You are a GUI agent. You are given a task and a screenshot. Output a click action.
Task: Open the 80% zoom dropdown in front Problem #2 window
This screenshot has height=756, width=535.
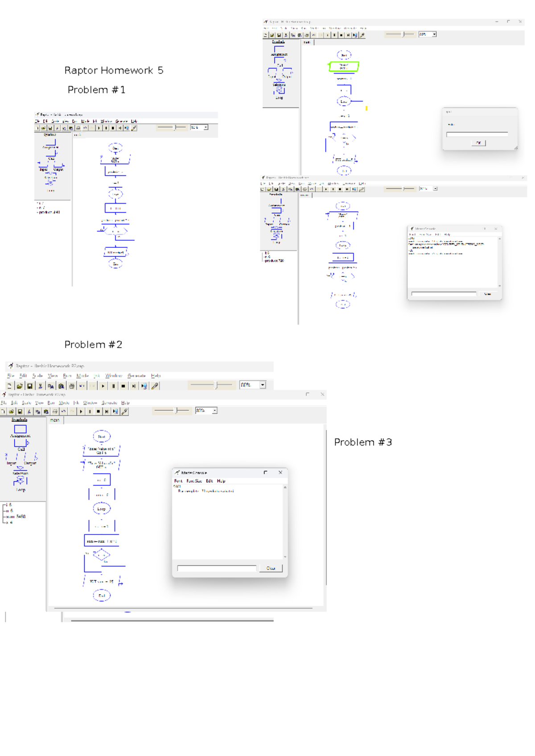[214, 411]
